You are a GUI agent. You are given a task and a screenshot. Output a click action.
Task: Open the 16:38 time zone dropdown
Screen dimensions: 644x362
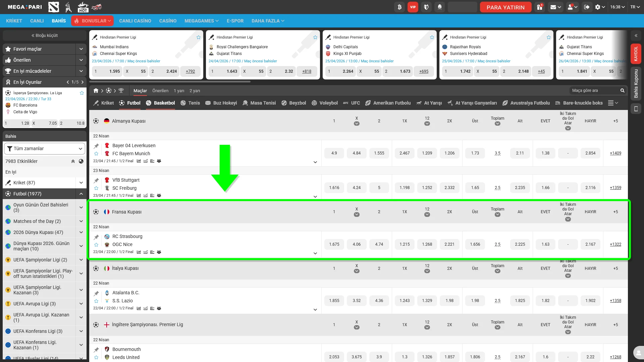(618, 7)
